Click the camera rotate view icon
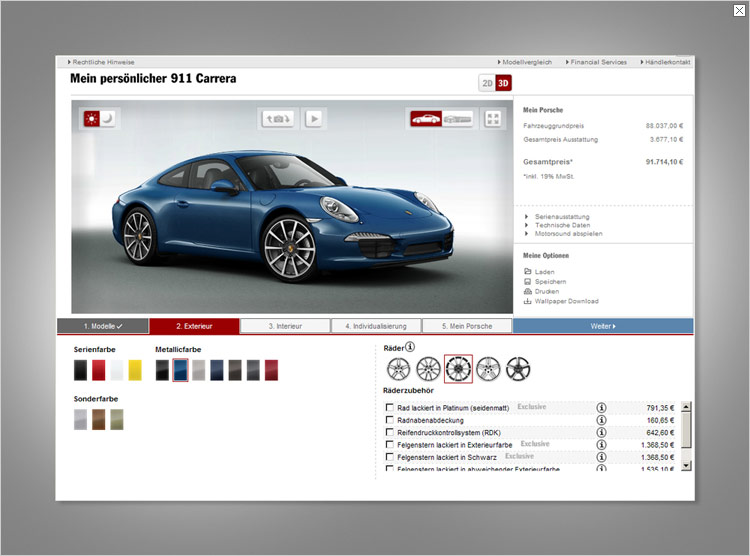Image resolution: width=750 pixels, height=556 pixels. click(x=278, y=119)
